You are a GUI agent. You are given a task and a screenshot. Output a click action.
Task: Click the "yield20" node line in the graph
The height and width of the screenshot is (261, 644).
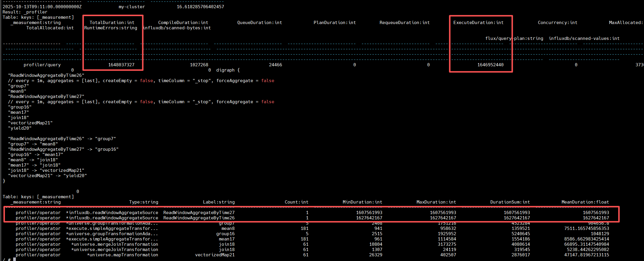coord(20,128)
